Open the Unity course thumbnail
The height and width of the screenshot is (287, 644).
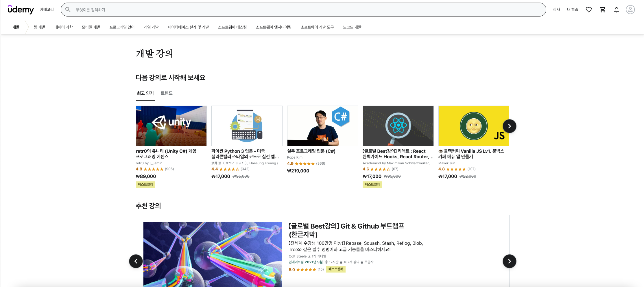[171, 126]
